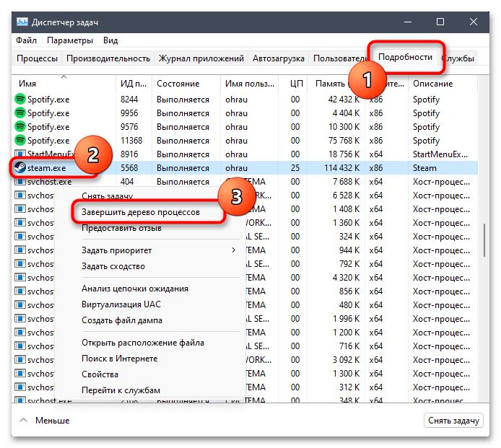Choose Поиск в Интернете

click(x=120, y=359)
